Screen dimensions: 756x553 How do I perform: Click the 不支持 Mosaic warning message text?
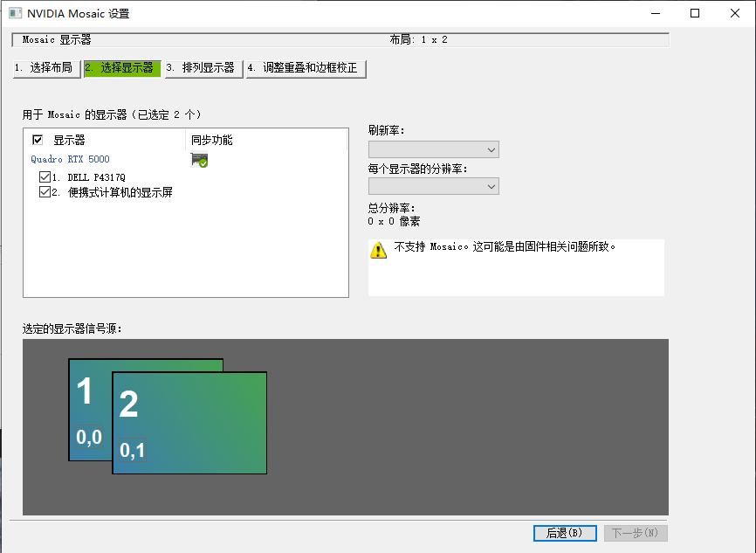coord(505,246)
